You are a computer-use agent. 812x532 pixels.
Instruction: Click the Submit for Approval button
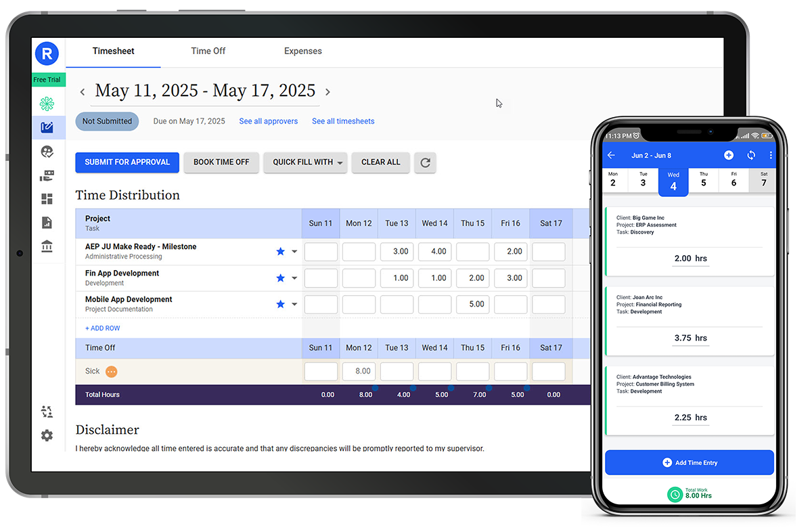(x=127, y=162)
